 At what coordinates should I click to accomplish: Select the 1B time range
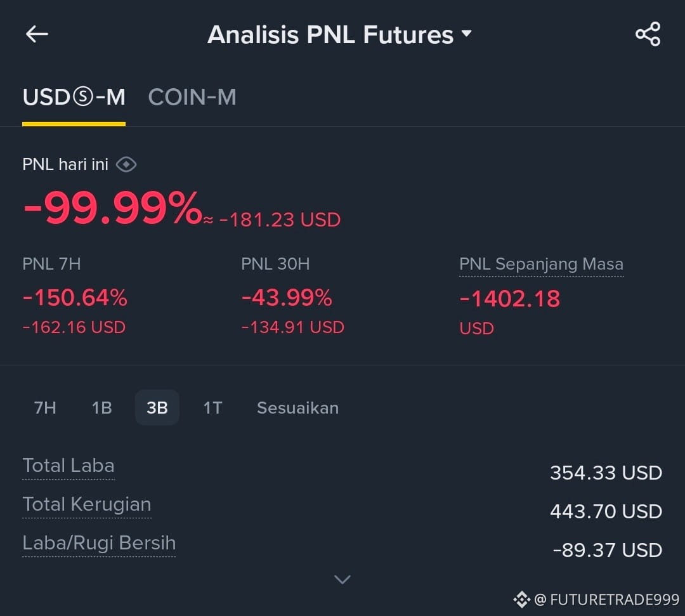[101, 408]
